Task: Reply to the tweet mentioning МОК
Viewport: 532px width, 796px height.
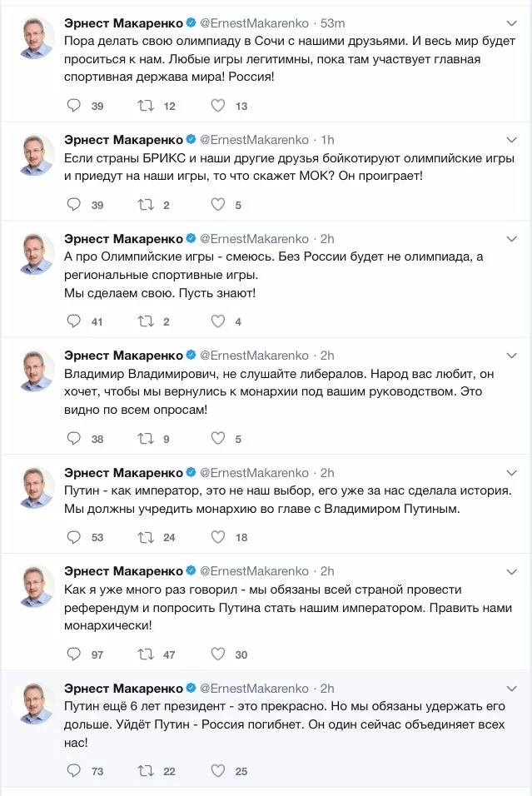Action: 73,205
